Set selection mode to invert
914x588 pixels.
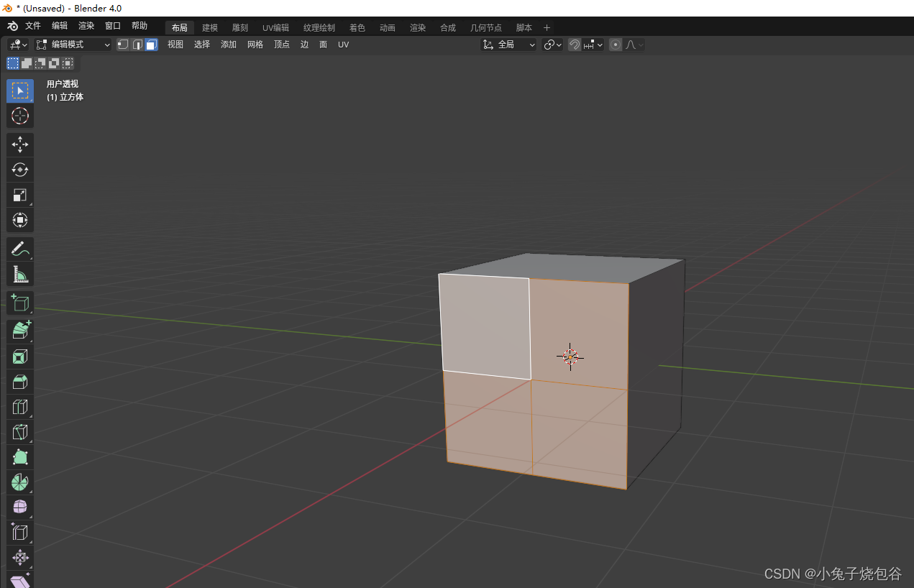54,63
